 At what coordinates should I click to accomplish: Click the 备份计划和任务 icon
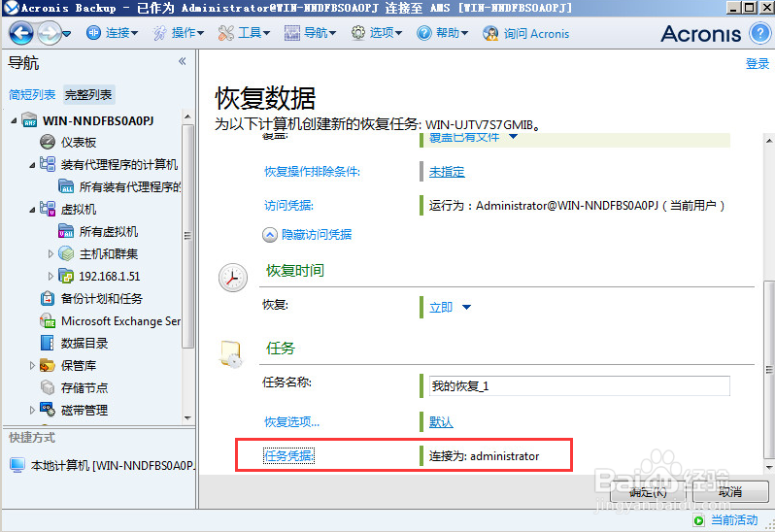pos(48,298)
